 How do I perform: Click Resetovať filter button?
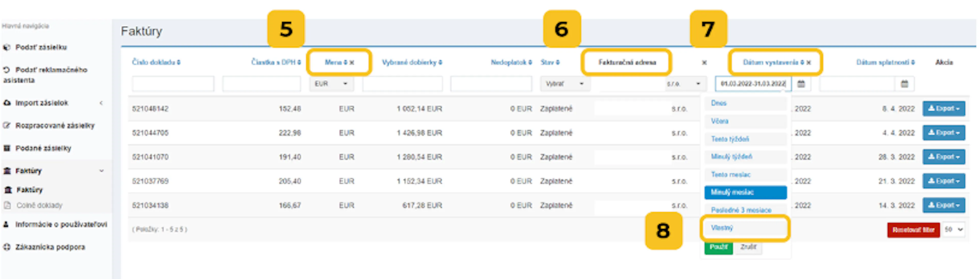coord(913,230)
